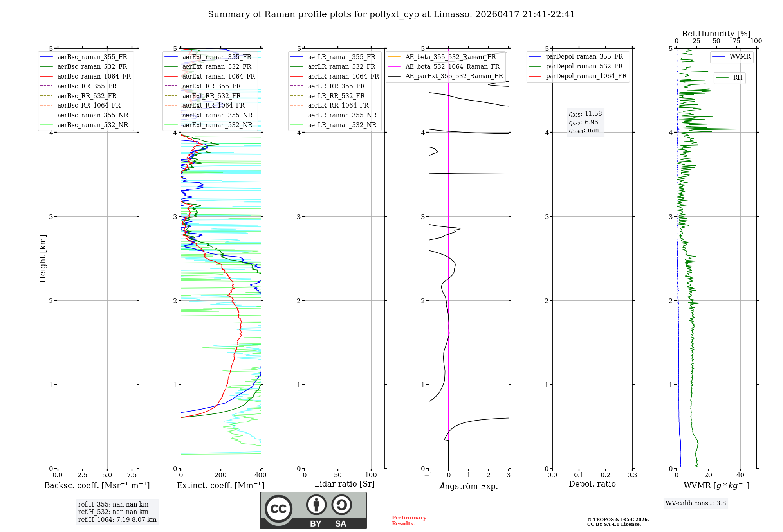The height and width of the screenshot is (532, 783).
Task: Click the SA share-alike arrow icon
Action: (341, 505)
